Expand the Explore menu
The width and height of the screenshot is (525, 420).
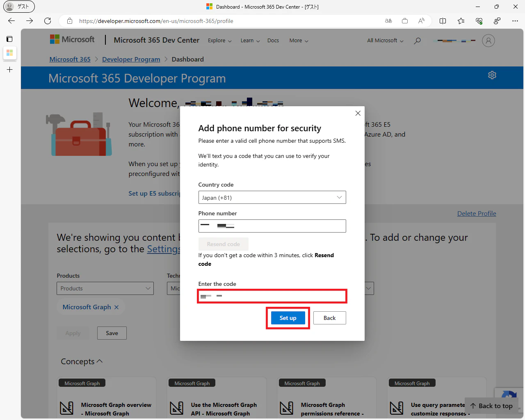(x=219, y=41)
